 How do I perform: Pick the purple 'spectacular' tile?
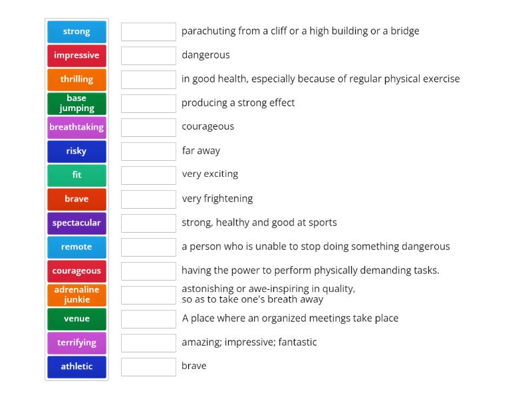pyautogui.click(x=76, y=223)
